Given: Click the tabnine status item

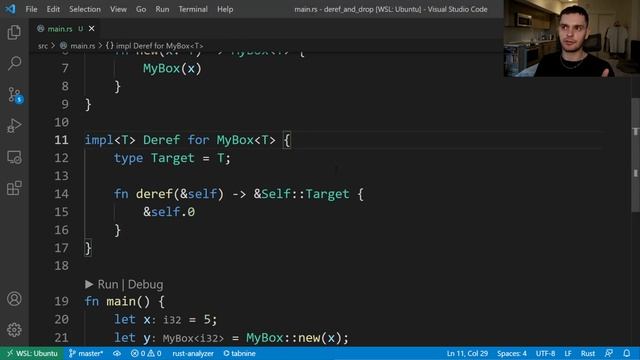Looking at the screenshot, I should (240, 353).
